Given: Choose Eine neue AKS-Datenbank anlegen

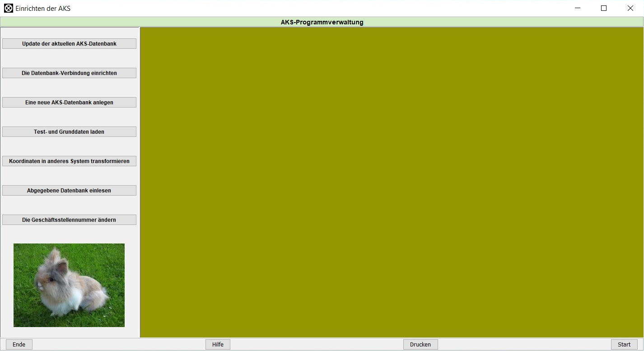Looking at the screenshot, I should coord(69,103).
